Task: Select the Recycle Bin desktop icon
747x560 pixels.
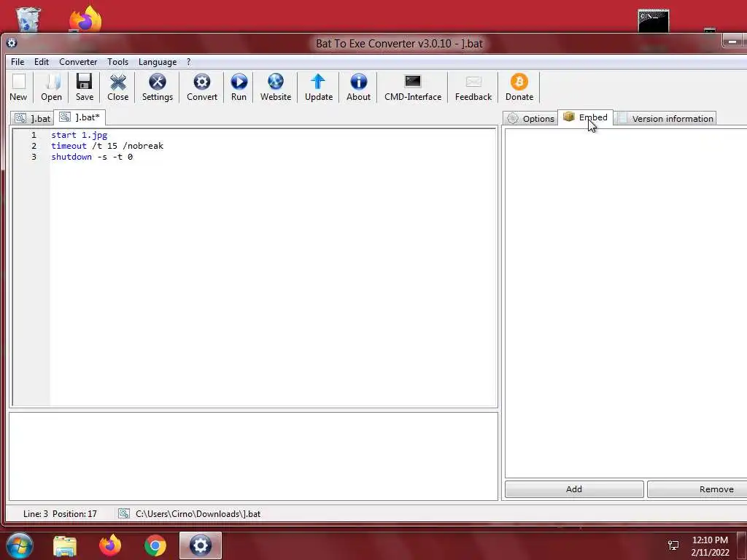Action: pyautogui.click(x=28, y=20)
